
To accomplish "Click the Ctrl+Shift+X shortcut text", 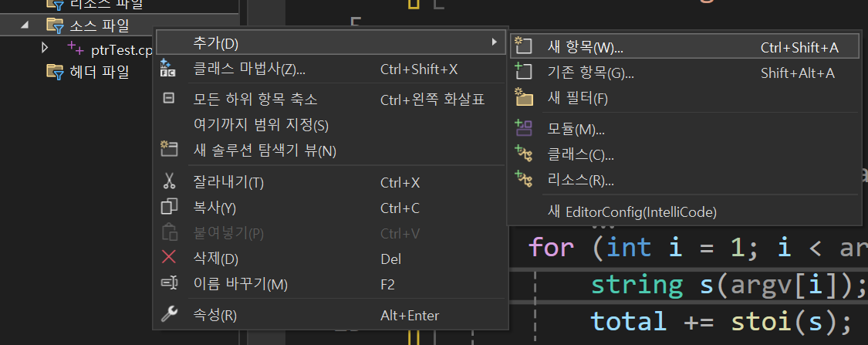I will pyautogui.click(x=419, y=69).
